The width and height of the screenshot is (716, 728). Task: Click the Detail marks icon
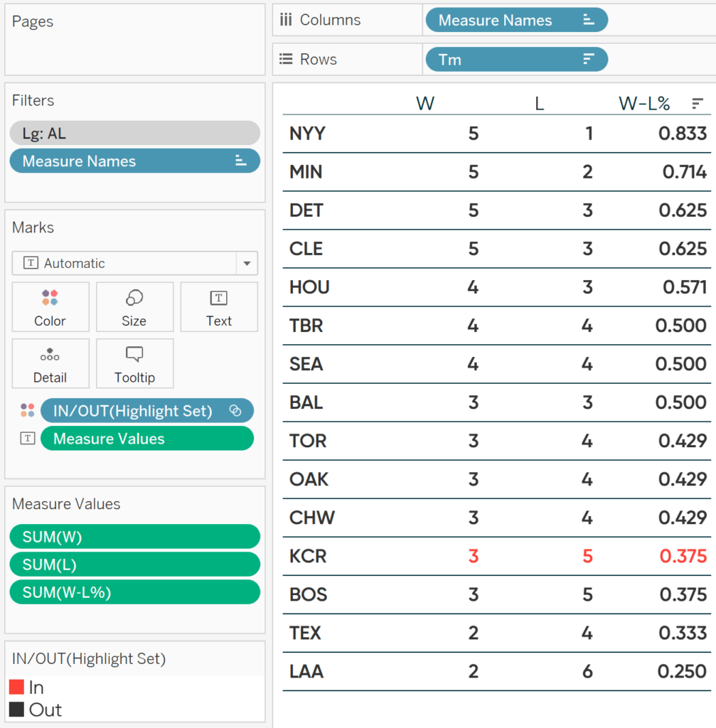click(x=50, y=363)
